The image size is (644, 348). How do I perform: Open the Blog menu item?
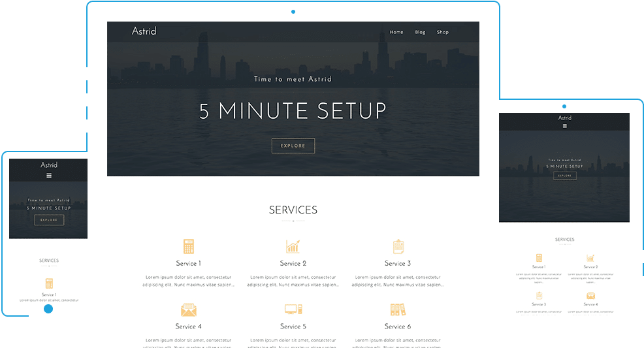tap(420, 32)
